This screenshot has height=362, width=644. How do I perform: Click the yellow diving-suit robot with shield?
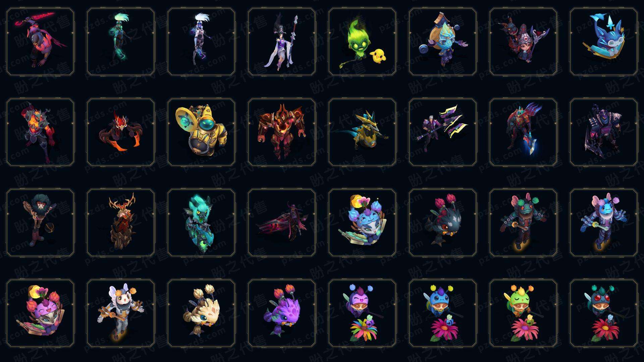pos(201,132)
